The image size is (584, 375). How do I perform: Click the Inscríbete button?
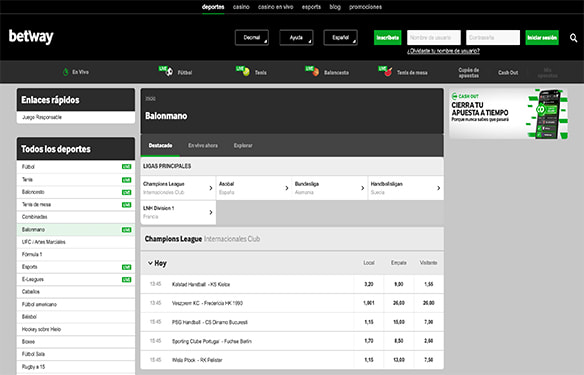[387, 38]
